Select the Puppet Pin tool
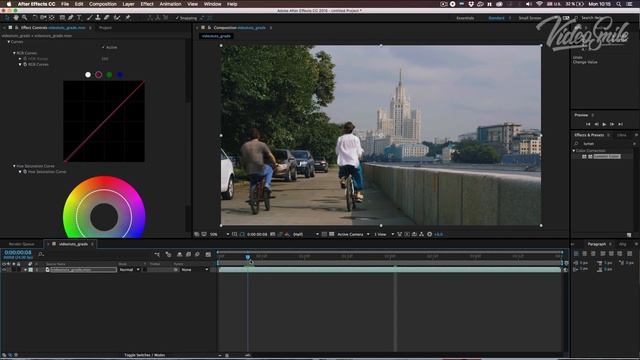The width and height of the screenshot is (640, 360). tap(128, 18)
